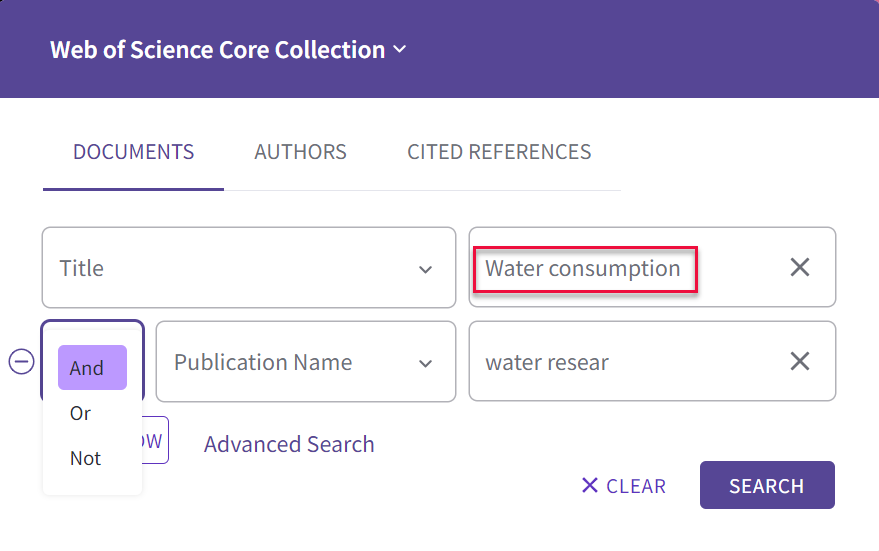Viewport: 879px width, 551px height.
Task: Switch to the DOCUMENTS tab
Action: point(133,152)
